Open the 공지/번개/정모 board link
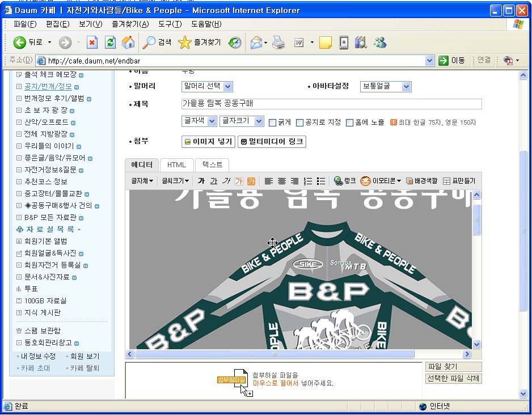 (48, 86)
